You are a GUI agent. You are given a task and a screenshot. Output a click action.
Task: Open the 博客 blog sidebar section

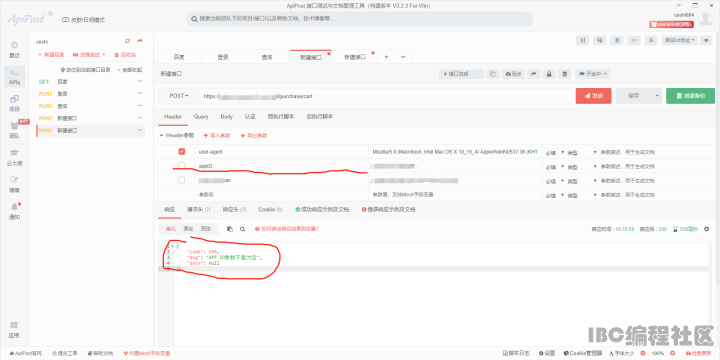(14, 185)
